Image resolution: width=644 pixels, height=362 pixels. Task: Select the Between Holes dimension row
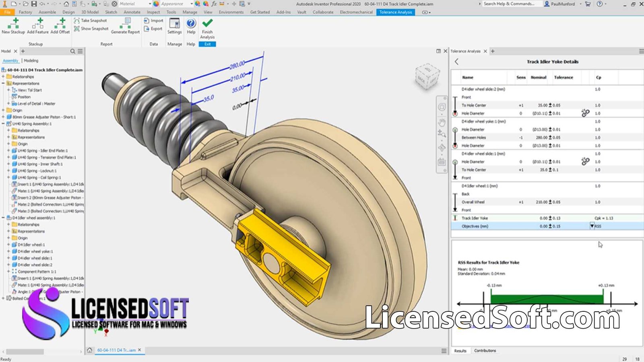pyautogui.click(x=547, y=137)
